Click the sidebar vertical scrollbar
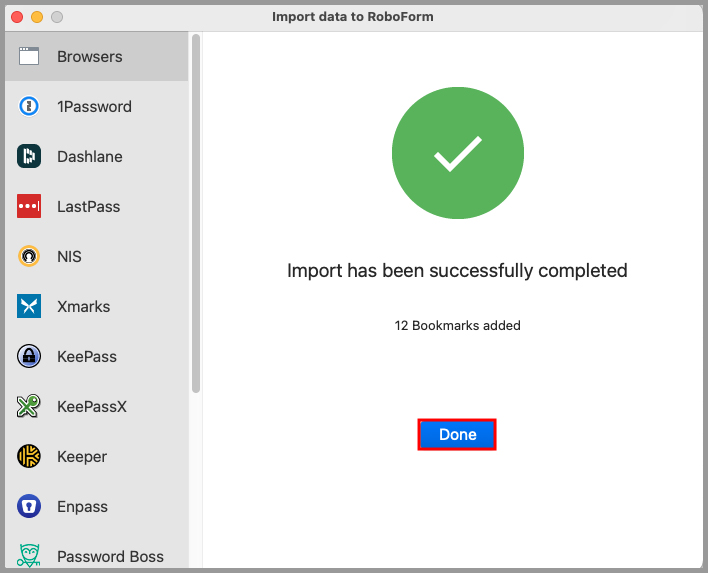The height and width of the screenshot is (573, 708). [x=196, y=214]
